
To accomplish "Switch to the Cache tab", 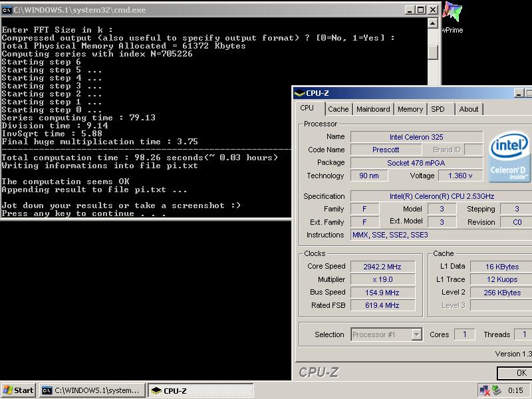I will [338, 109].
